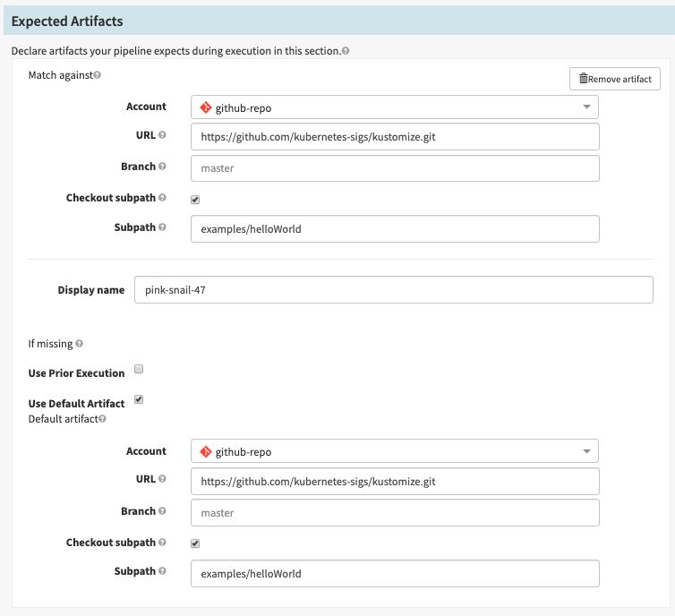Screen dimensions: 675x616
Task: Click default artifact Branch input field
Action: [394, 513]
